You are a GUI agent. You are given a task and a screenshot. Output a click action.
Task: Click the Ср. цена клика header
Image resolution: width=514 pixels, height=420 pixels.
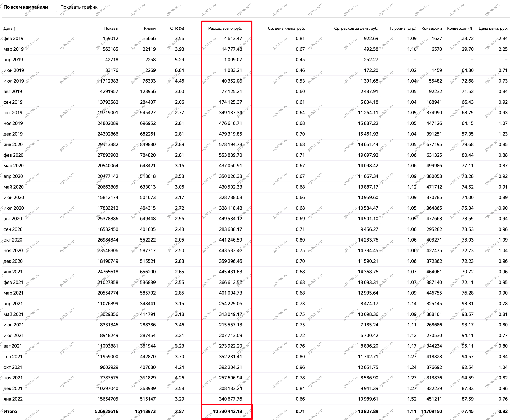[x=286, y=28]
